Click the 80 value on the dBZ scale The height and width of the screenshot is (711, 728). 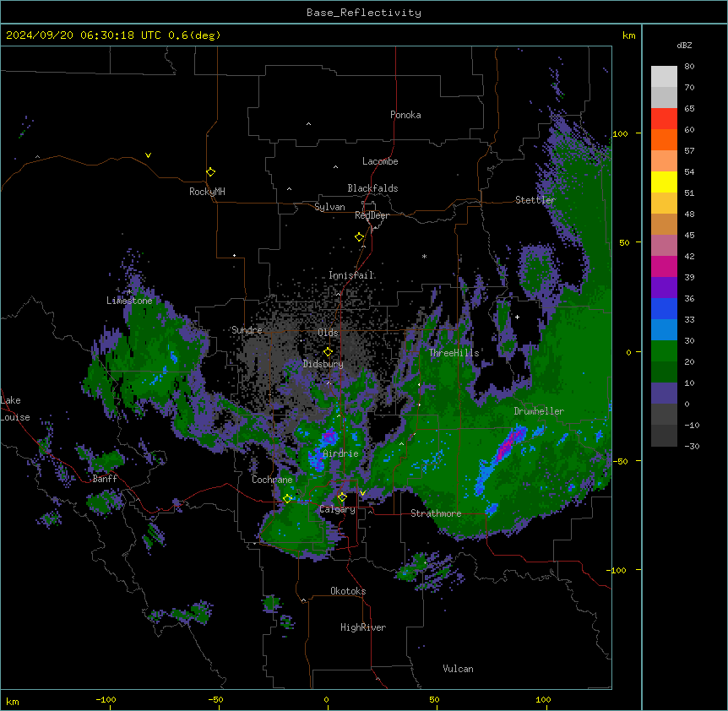point(689,67)
